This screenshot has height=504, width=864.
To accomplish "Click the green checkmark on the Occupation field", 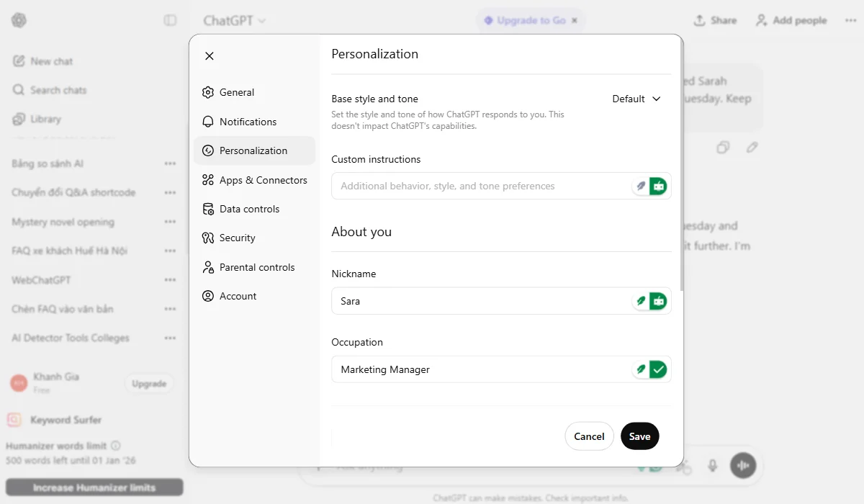I will click(658, 369).
